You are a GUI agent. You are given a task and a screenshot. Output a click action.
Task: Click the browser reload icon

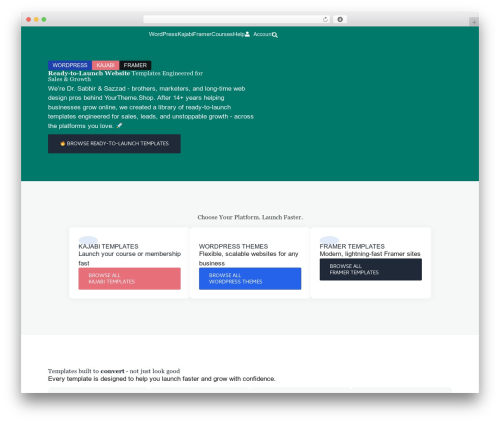pos(325,19)
